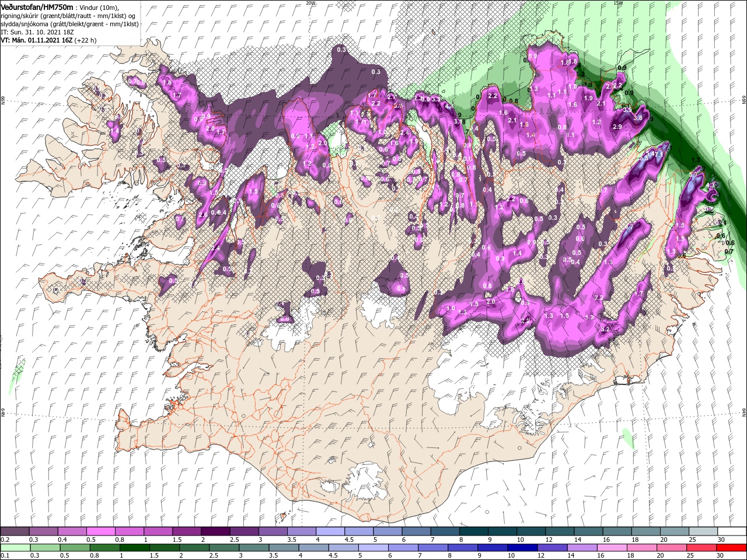Select the pale green 0.1 swatch in bottom legend

coord(15,547)
